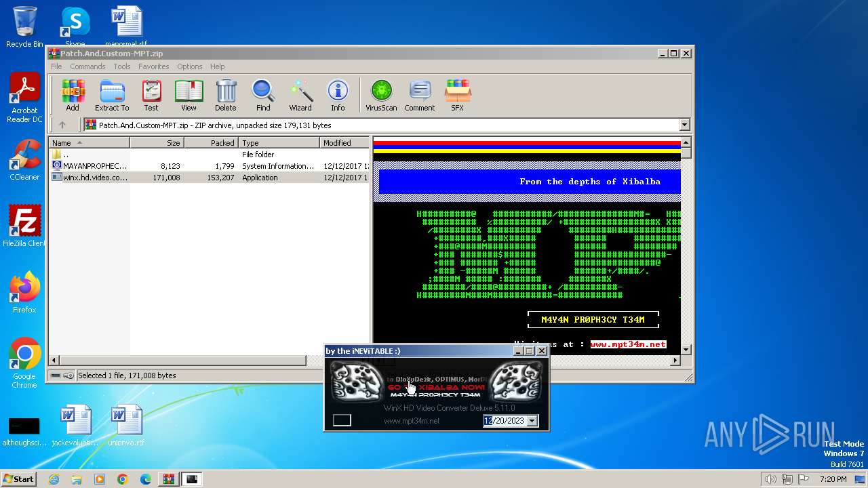Click the comment pane vertical scrollbar
This screenshot has height=488, width=868.
tap(686, 245)
